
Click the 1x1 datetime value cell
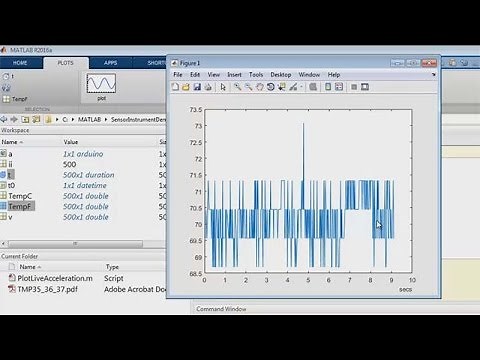pyautogui.click(x=85, y=185)
